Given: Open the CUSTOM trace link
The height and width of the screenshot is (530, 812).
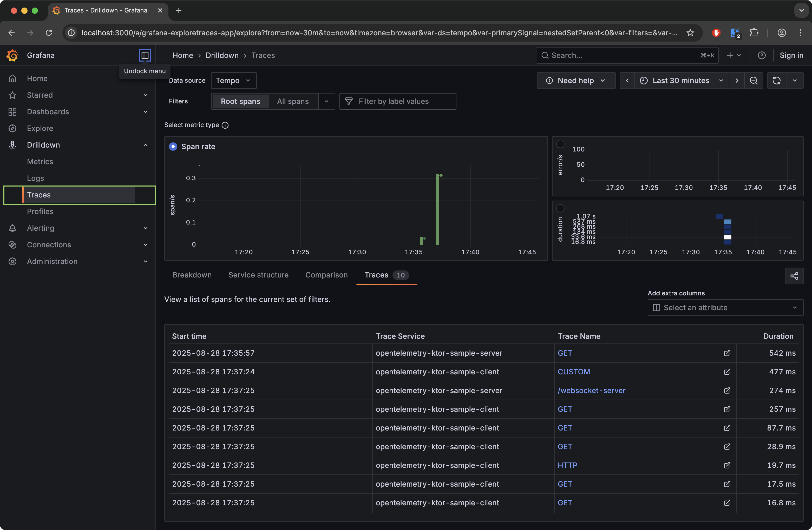Looking at the screenshot, I should [574, 372].
